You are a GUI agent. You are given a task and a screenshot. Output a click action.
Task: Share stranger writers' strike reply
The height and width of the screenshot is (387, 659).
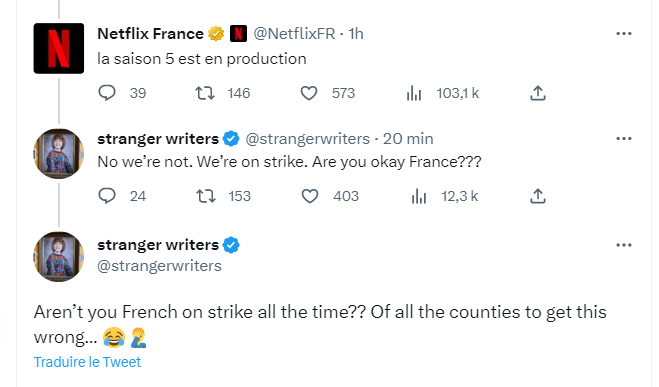[x=538, y=196]
